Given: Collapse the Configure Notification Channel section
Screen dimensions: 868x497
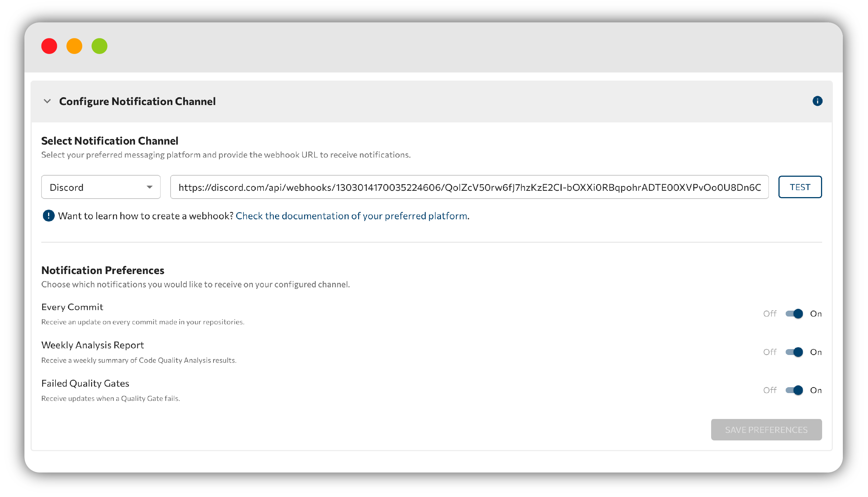Looking at the screenshot, I should point(47,101).
